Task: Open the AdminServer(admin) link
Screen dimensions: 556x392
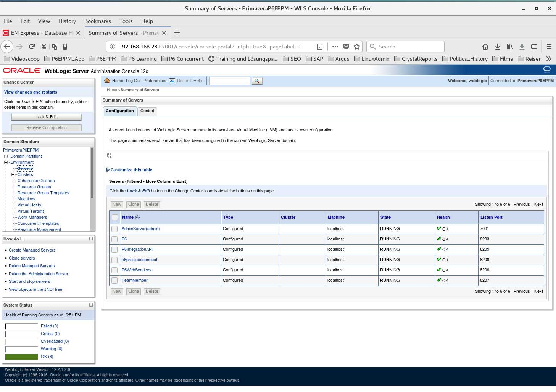Action: pyautogui.click(x=140, y=229)
